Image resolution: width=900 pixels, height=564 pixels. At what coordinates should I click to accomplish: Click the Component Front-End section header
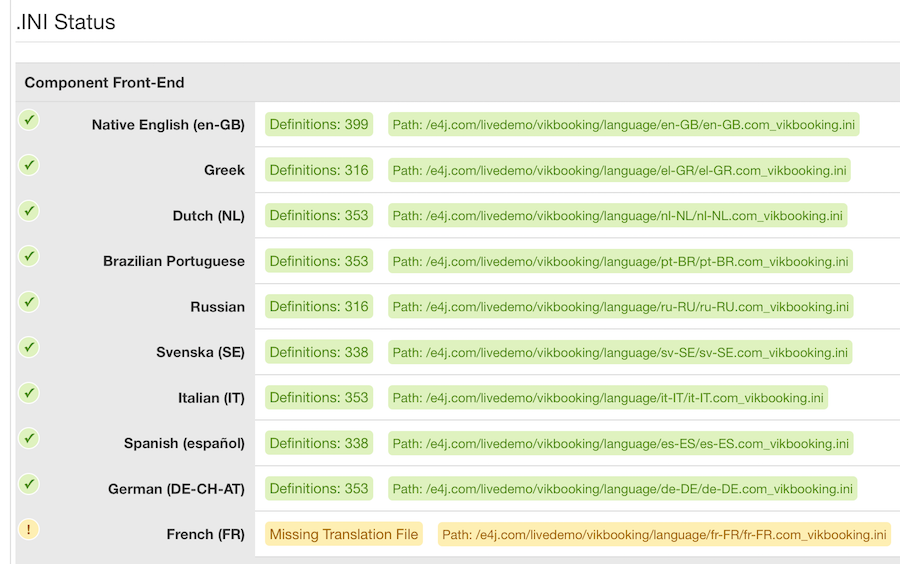click(x=104, y=83)
